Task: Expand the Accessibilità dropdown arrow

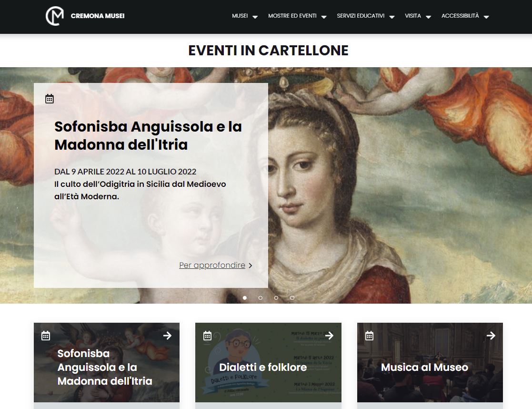Action: coord(486,17)
